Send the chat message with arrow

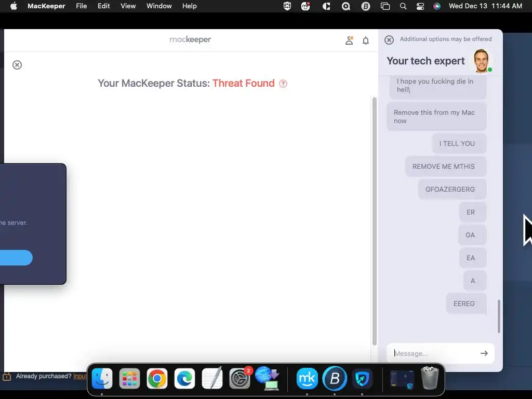tap(484, 353)
